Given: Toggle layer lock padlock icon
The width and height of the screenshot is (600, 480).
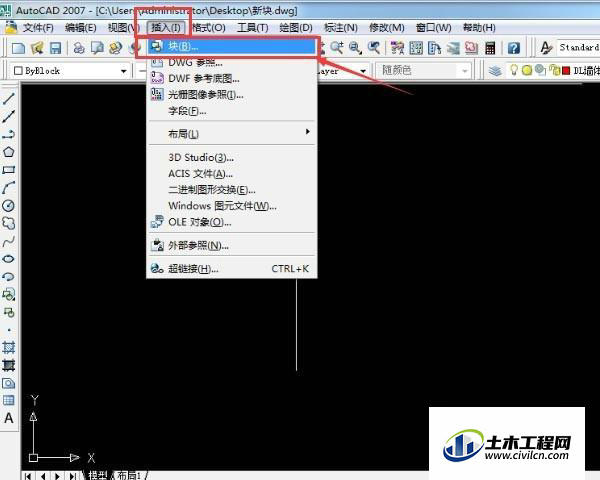Looking at the screenshot, I should click(554, 70).
